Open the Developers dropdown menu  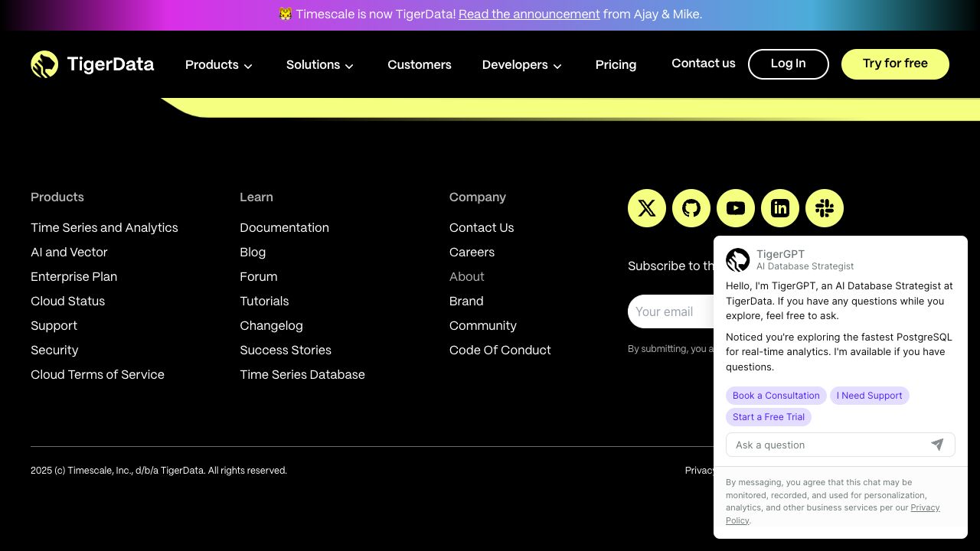click(x=522, y=65)
